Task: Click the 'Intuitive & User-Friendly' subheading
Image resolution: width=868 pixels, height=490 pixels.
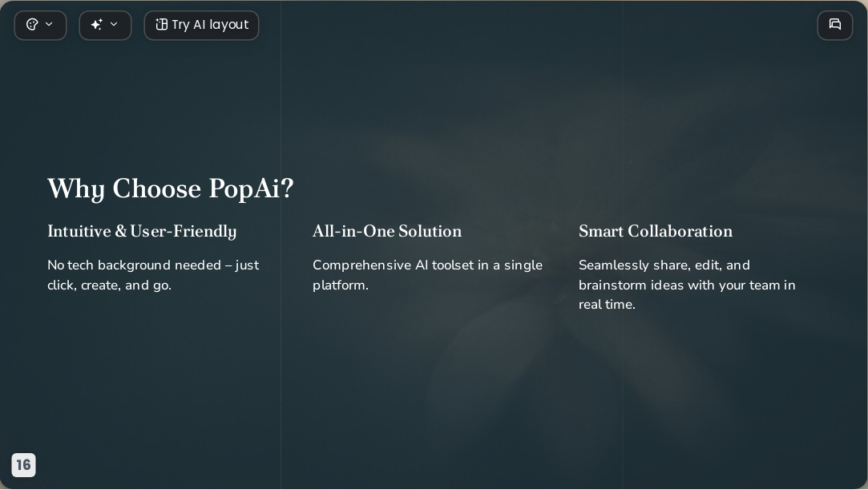Action: coord(142,231)
